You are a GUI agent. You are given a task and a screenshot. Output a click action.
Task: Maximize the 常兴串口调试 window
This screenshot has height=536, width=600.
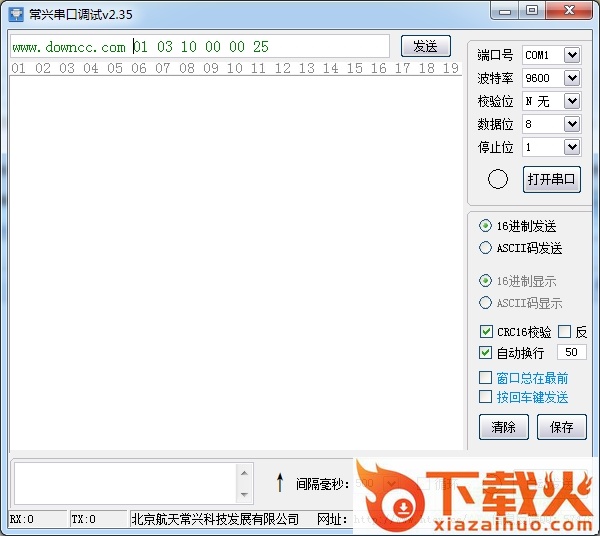point(532,11)
